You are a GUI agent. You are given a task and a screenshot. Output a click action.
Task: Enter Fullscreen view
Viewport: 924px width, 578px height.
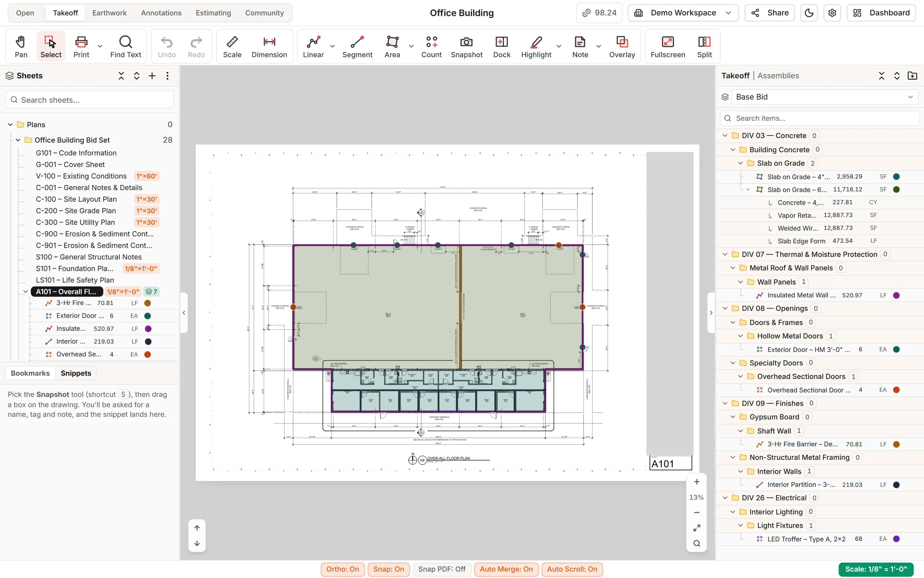[668, 47]
